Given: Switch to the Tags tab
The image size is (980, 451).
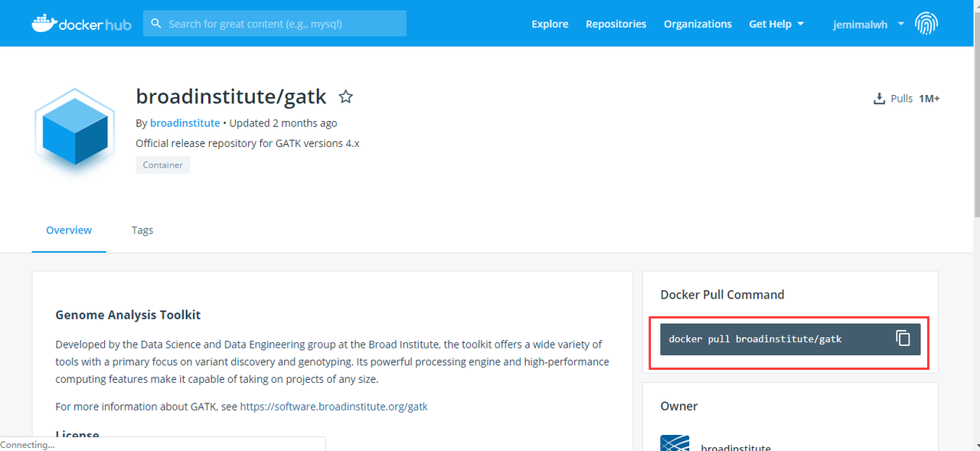Looking at the screenshot, I should [142, 230].
